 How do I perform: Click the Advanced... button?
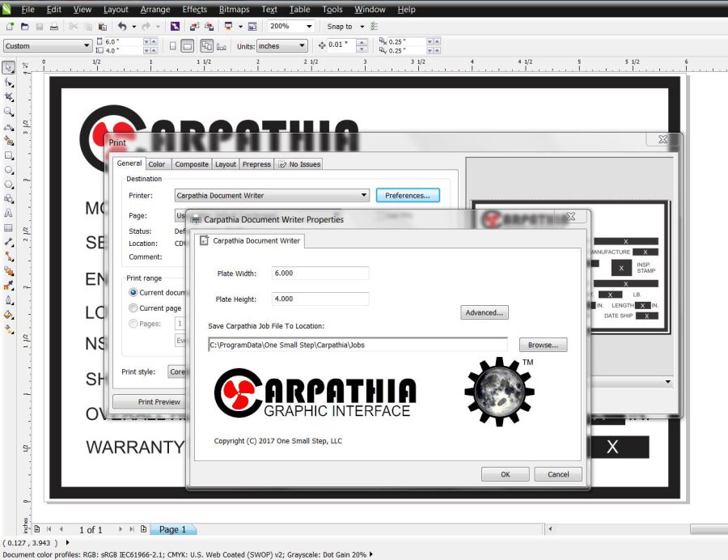(485, 312)
